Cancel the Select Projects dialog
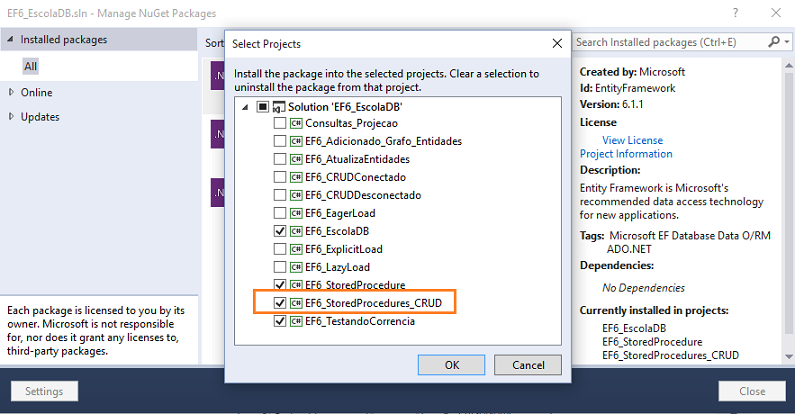The width and height of the screenshot is (795, 414). coord(528,365)
